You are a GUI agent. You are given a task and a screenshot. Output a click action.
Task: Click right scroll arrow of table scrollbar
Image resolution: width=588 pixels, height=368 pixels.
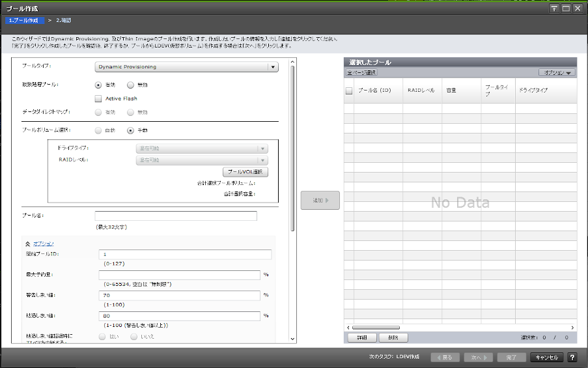pos(573,328)
